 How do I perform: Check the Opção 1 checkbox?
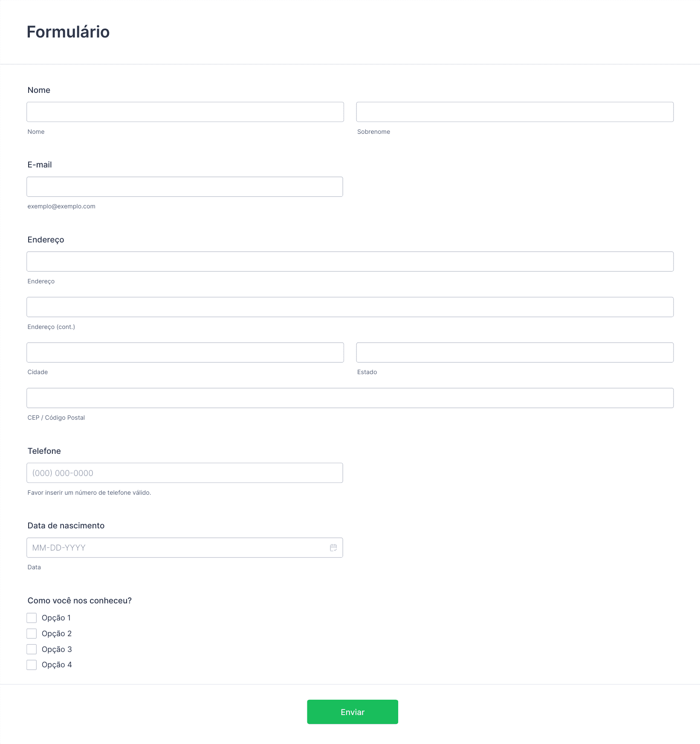coord(32,618)
